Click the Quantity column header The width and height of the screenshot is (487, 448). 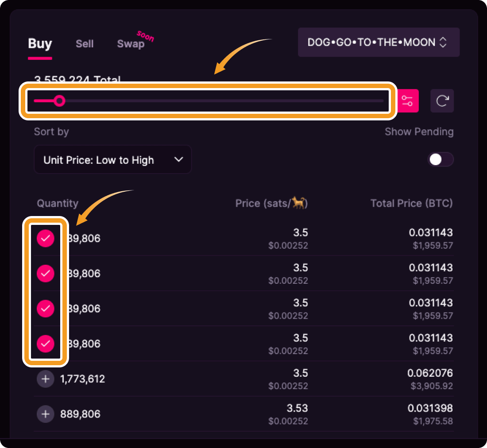pyautogui.click(x=58, y=203)
